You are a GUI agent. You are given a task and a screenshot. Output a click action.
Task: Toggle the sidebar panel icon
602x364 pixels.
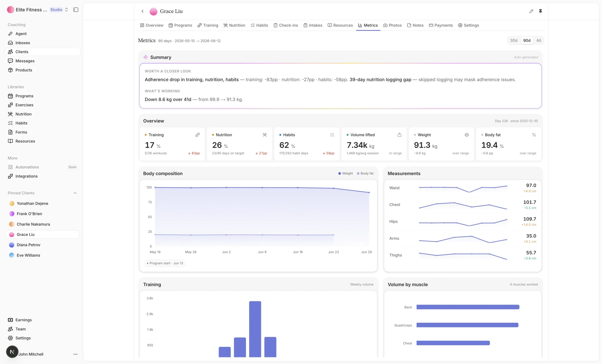click(x=76, y=10)
